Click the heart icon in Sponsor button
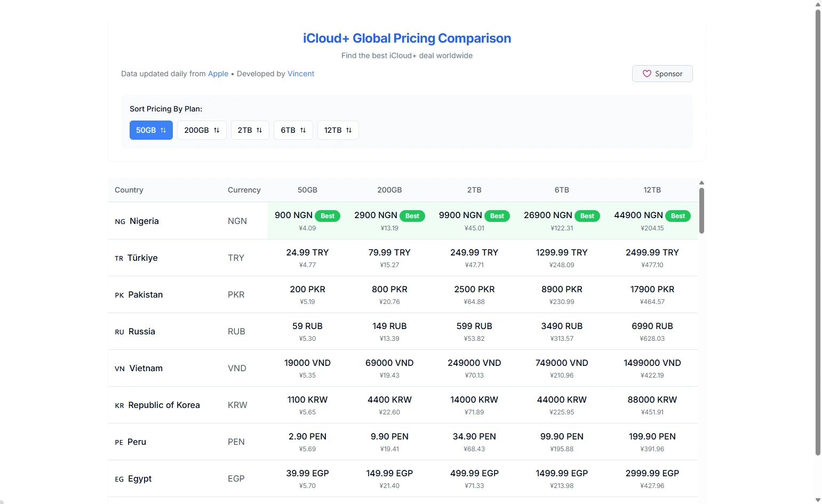The height and width of the screenshot is (504, 822). tap(647, 74)
